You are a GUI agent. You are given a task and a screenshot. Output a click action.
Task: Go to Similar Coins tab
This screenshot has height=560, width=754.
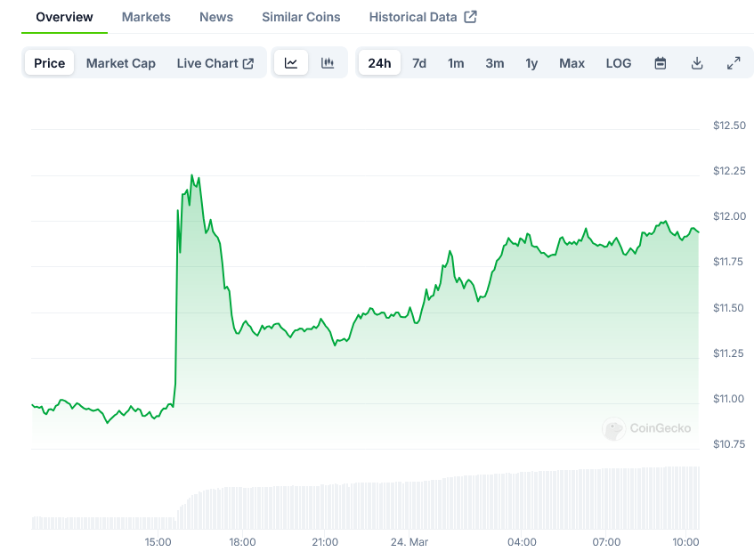click(x=301, y=17)
